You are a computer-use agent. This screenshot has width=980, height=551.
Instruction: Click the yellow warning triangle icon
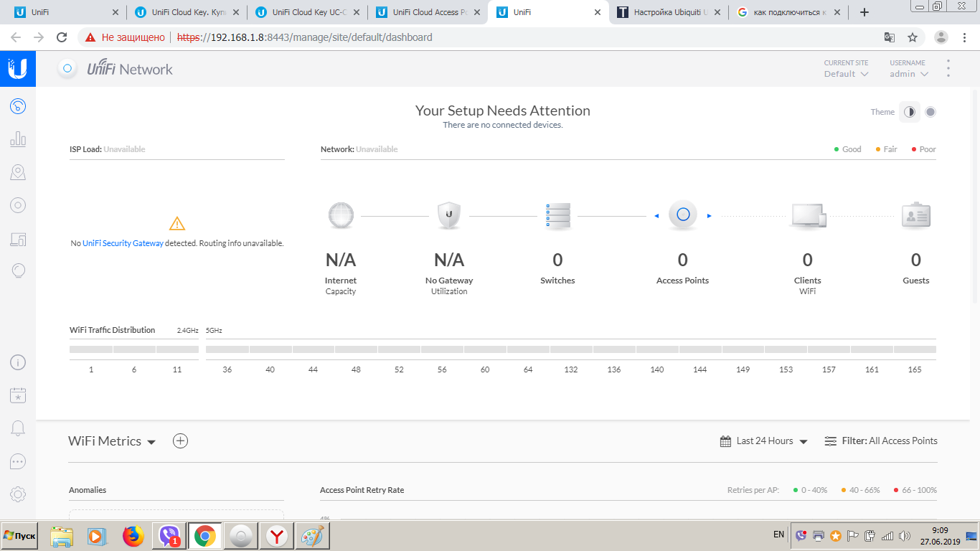tap(176, 223)
